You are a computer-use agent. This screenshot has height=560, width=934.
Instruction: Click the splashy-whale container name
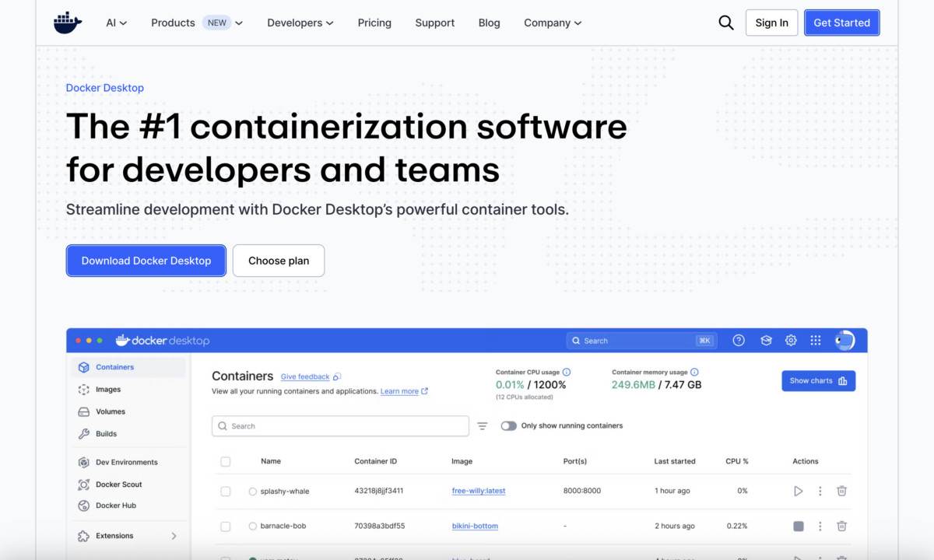coord(284,492)
